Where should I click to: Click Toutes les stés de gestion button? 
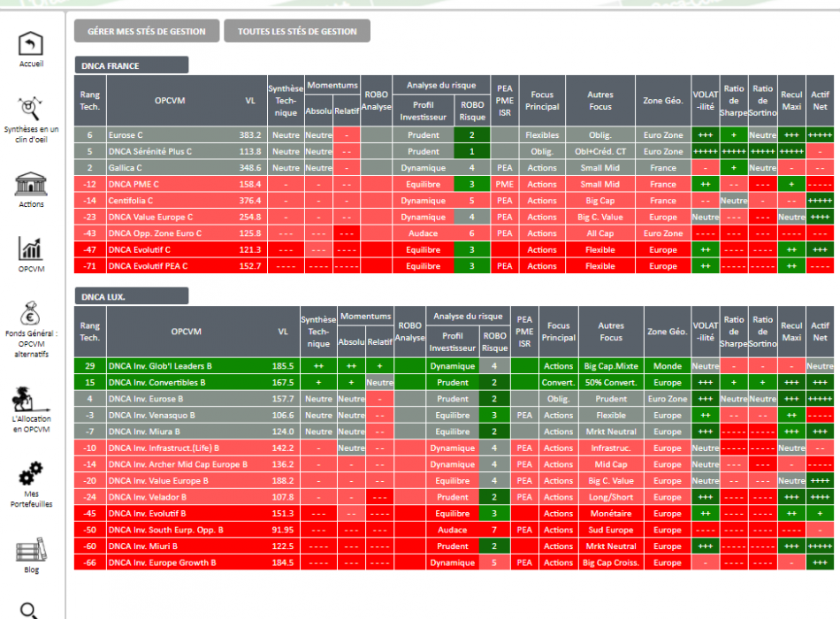point(297,31)
